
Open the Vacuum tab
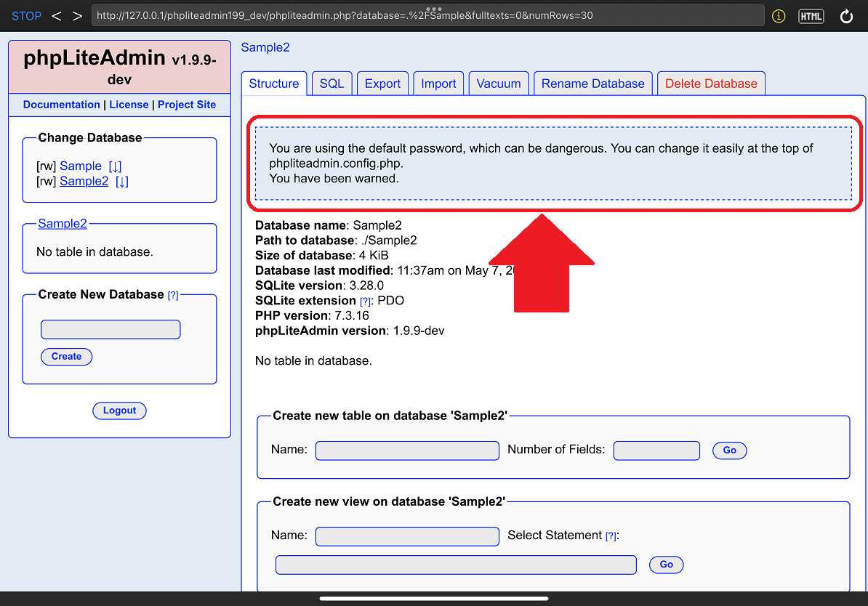499,84
